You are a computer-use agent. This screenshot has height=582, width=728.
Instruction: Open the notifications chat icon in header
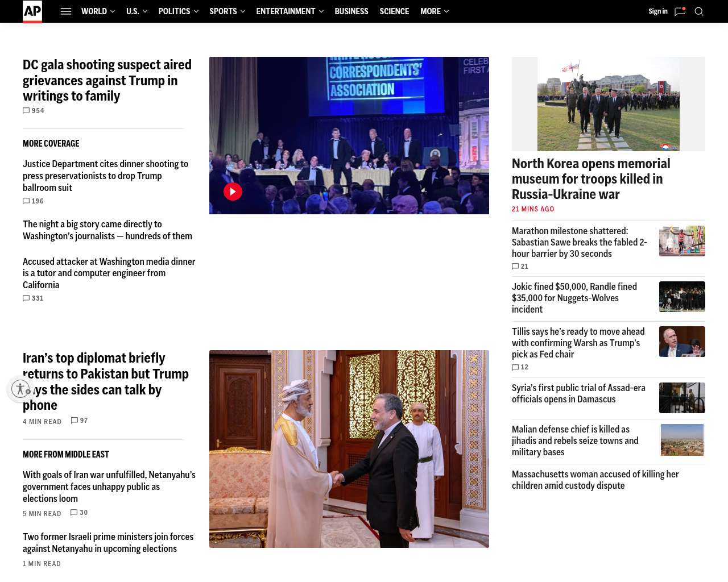point(680,11)
